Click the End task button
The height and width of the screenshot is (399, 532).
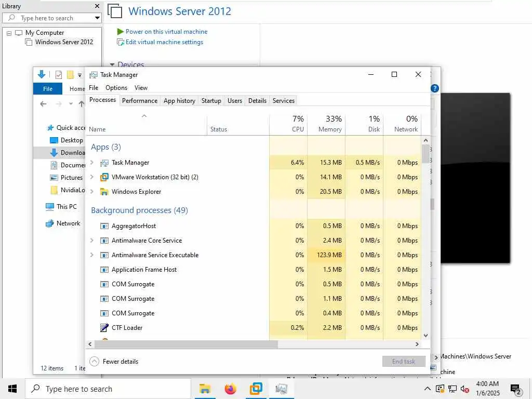coord(404,362)
